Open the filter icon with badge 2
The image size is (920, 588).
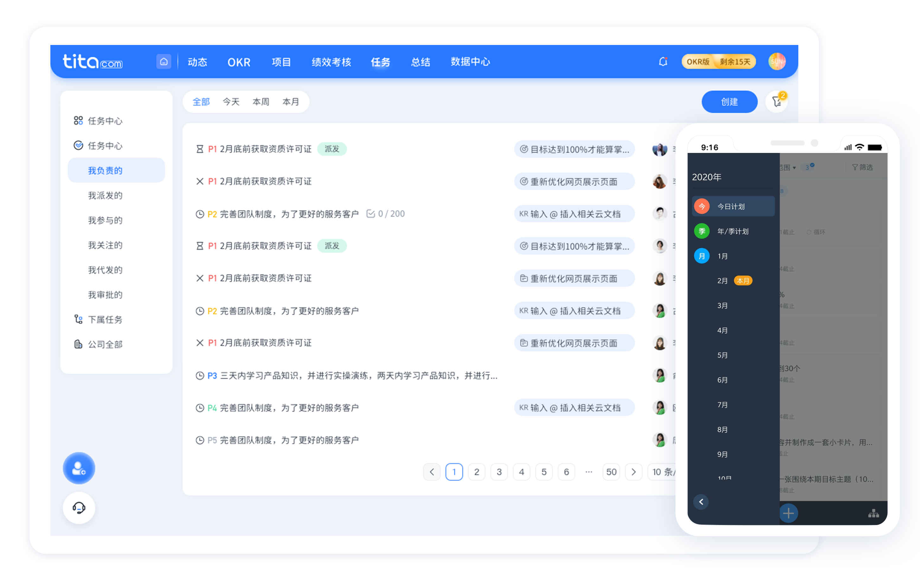[x=777, y=102]
